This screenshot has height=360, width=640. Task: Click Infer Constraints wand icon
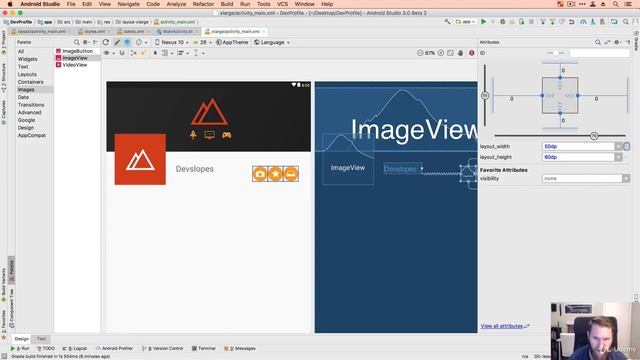[x=143, y=53]
